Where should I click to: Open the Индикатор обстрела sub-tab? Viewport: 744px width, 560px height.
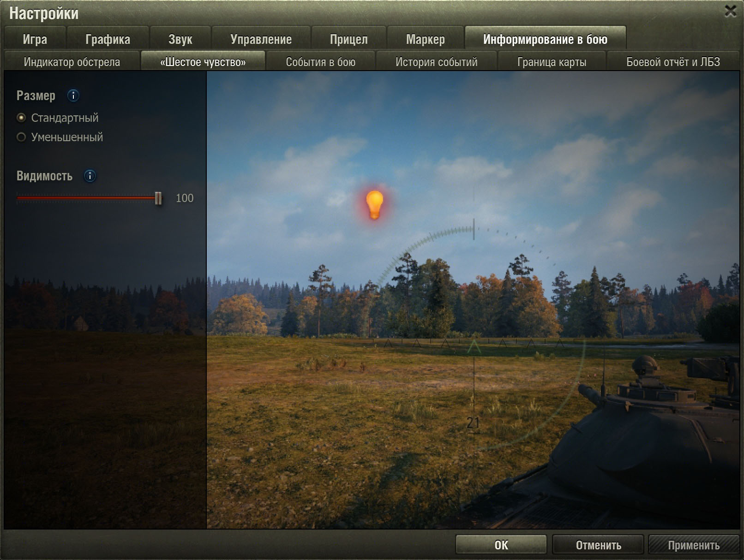click(x=72, y=62)
